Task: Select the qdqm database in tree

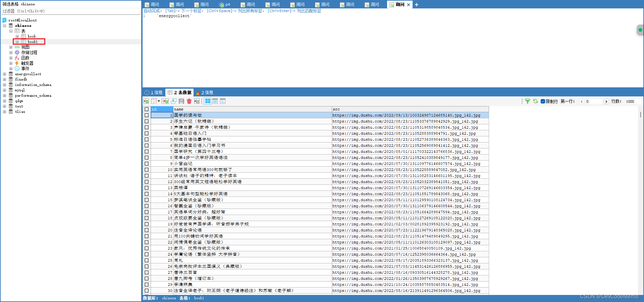Action: (19, 101)
